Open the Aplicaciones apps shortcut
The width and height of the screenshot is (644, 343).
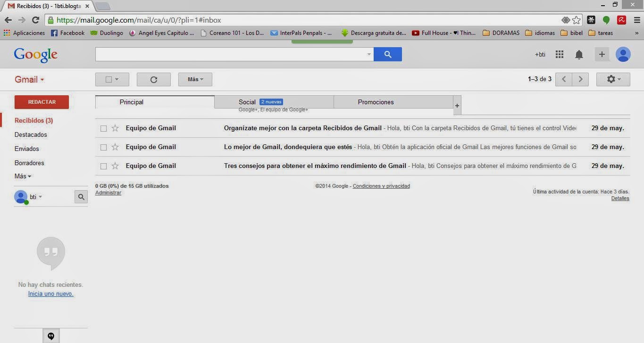pyautogui.click(x=24, y=33)
